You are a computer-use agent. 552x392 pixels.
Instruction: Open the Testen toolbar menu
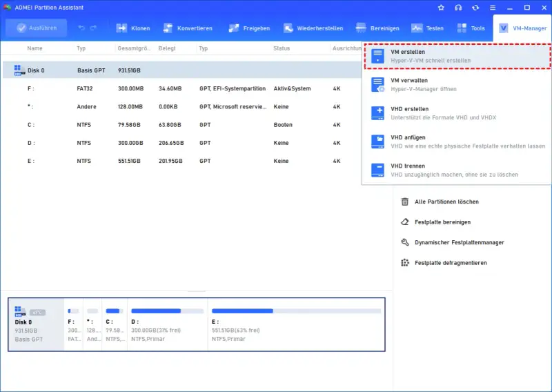click(x=427, y=28)
